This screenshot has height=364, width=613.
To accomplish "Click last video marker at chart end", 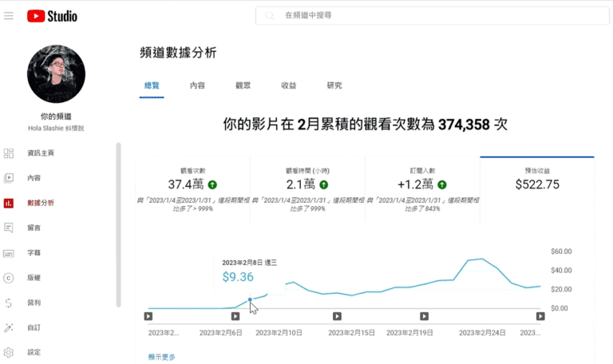I will click(x=540, y=316).
